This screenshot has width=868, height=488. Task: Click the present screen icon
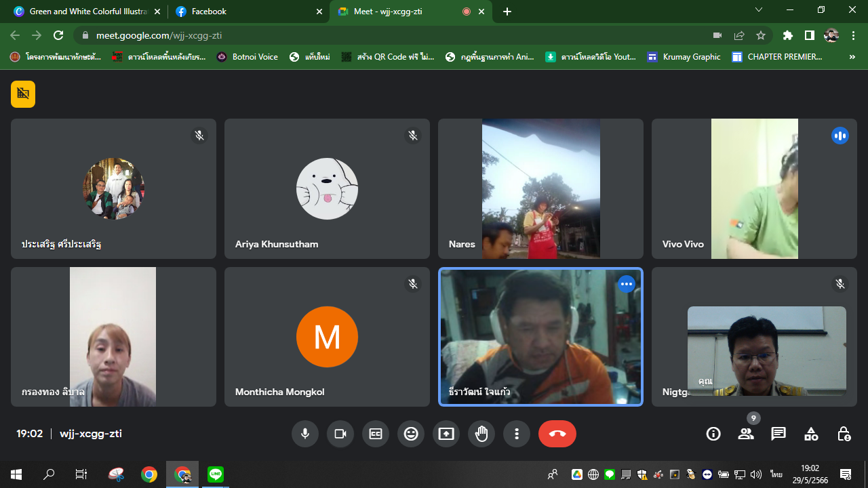[446, 434]
